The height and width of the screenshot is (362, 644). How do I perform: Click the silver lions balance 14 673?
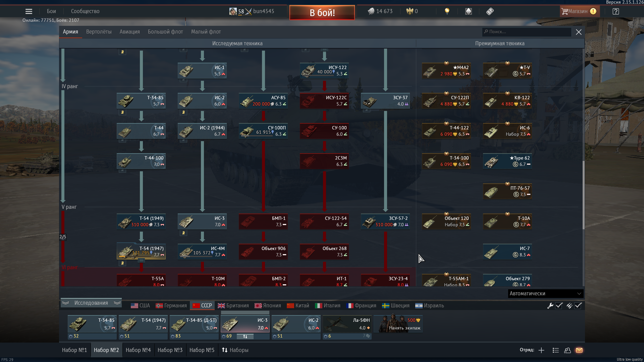click(380, 11)
